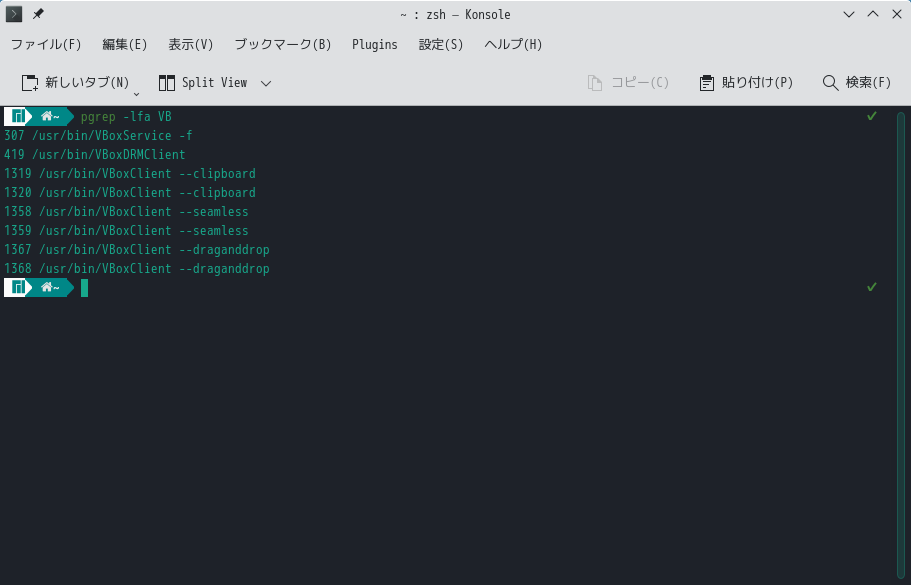
Task: Click the paste clipboard icon
Action: coord(706,83)
